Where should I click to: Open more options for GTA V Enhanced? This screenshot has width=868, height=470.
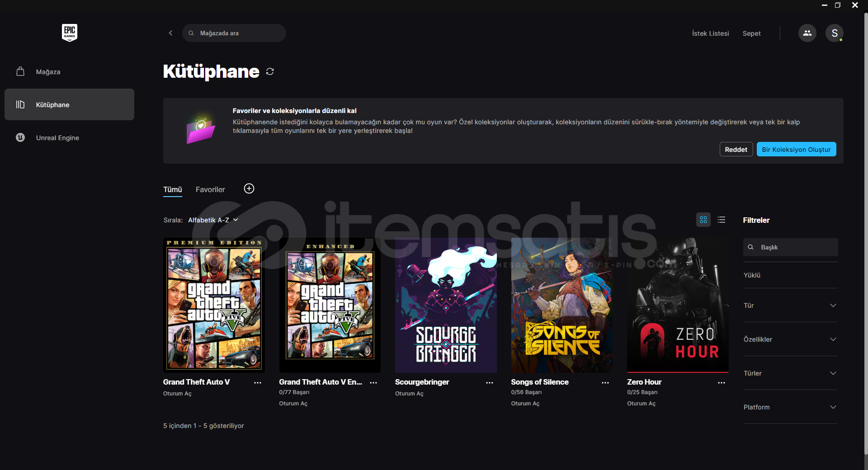coord(373,383)
